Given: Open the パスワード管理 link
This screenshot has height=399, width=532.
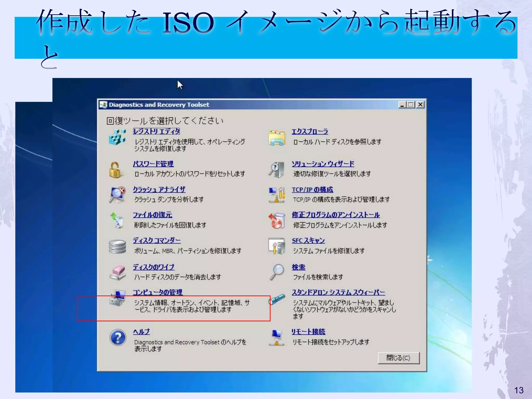Looking at the screenshot, I should coord(153,164).
